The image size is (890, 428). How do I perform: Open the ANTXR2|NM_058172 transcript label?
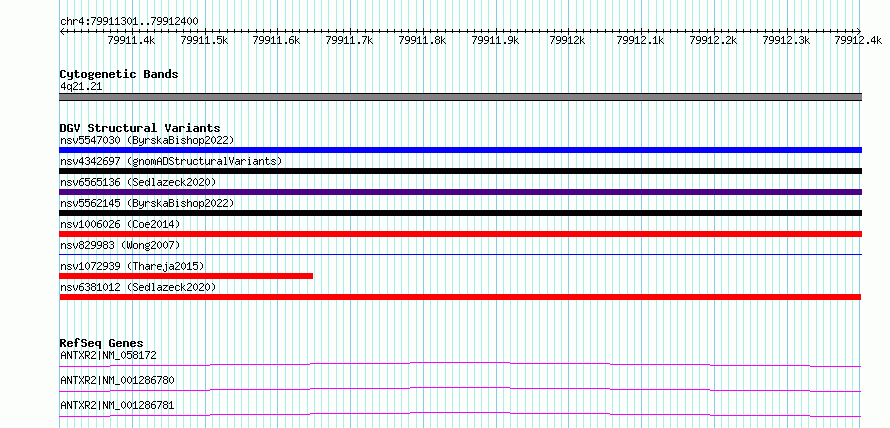coord(108,355)
